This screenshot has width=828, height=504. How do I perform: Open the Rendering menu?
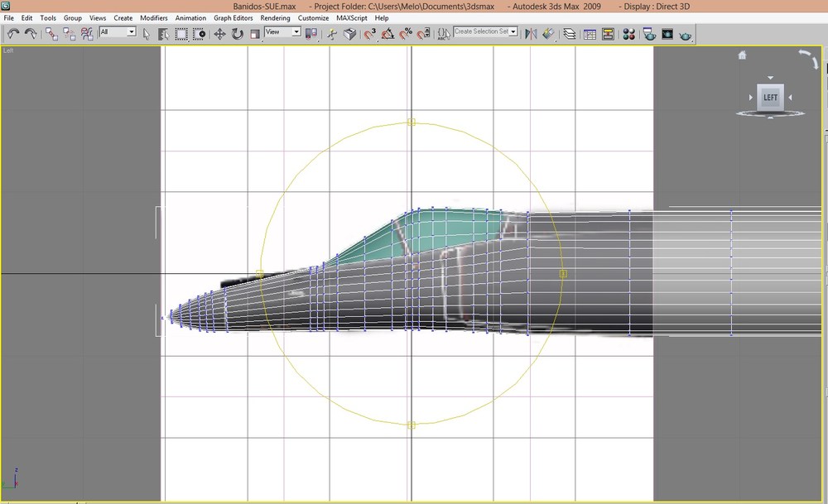pyautogui.click(x=275, y=18)
